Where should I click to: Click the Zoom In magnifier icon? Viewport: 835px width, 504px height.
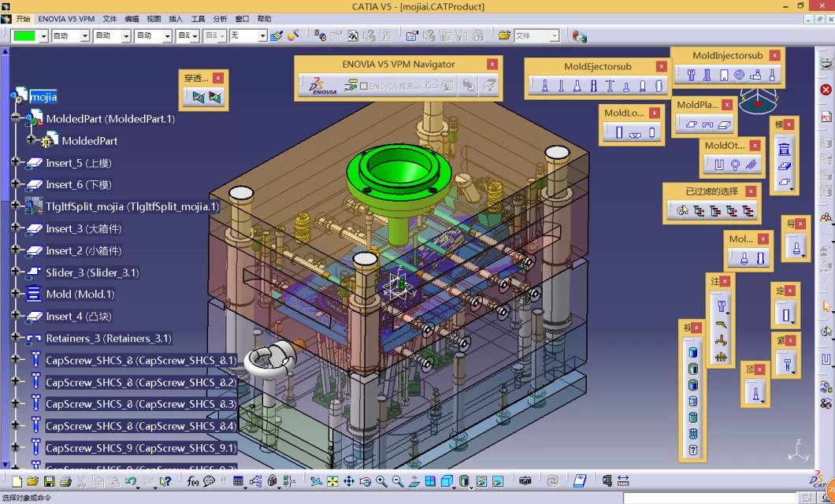click(x=381, y=482)
